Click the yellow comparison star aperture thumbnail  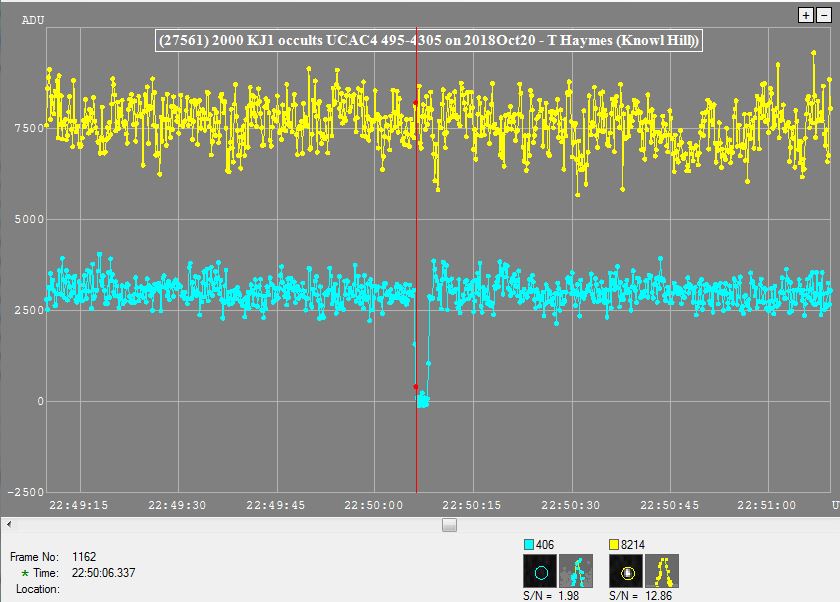[626, 574]
